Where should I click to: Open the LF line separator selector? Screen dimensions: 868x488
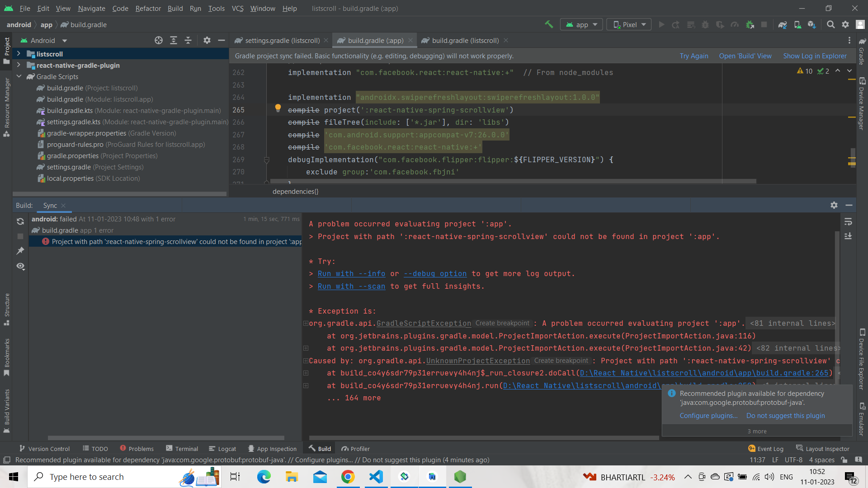(775, 460)
